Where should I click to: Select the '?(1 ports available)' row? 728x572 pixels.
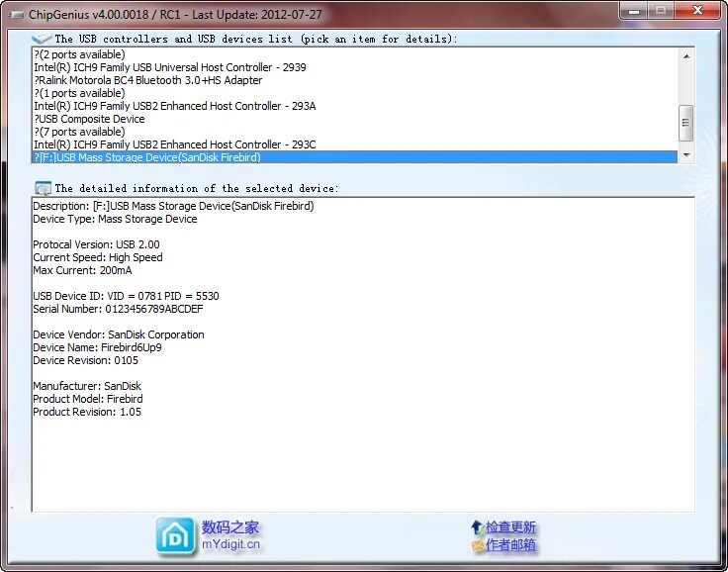pos(355,93)
